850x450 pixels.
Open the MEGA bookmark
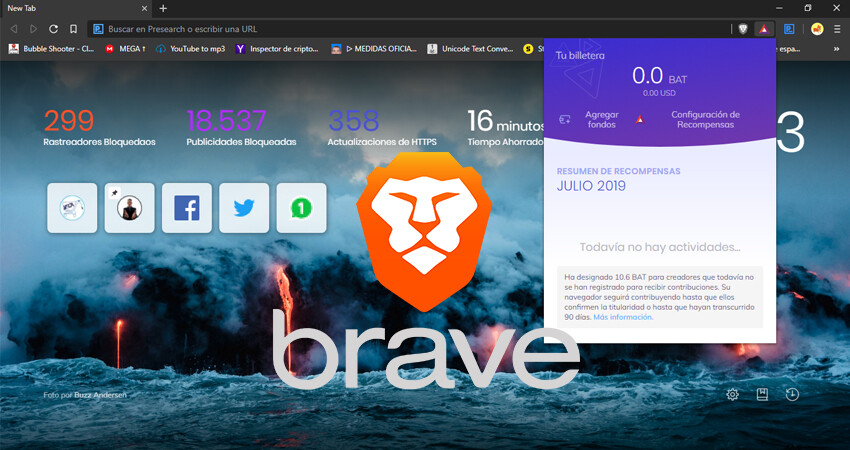coord(125,49)
